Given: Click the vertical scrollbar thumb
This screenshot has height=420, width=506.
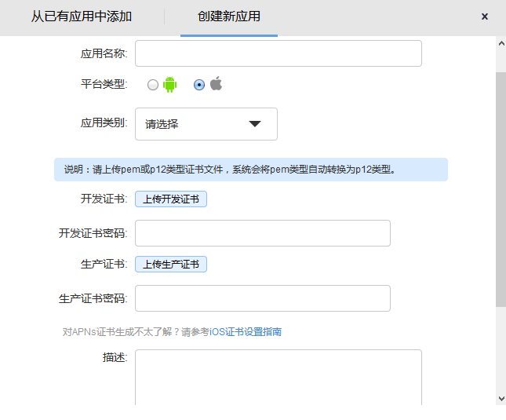Looking at the screenshot, I should [501, 188].
